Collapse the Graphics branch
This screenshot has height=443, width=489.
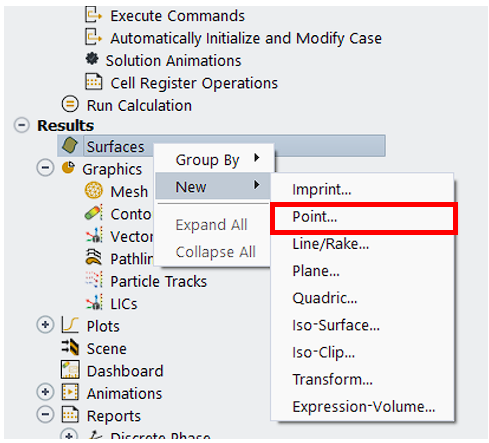(45, 168)
